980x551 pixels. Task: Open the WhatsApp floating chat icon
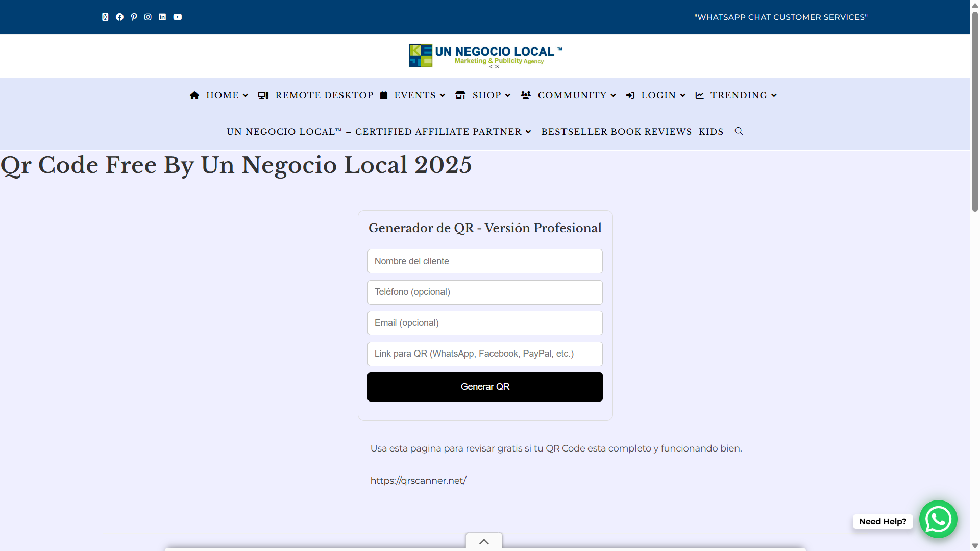point(938,519)
